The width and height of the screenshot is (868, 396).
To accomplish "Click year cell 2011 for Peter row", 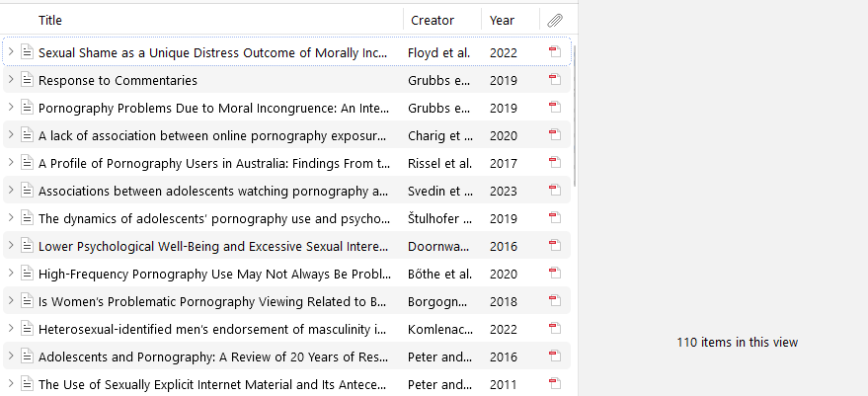I will [504, 385].
